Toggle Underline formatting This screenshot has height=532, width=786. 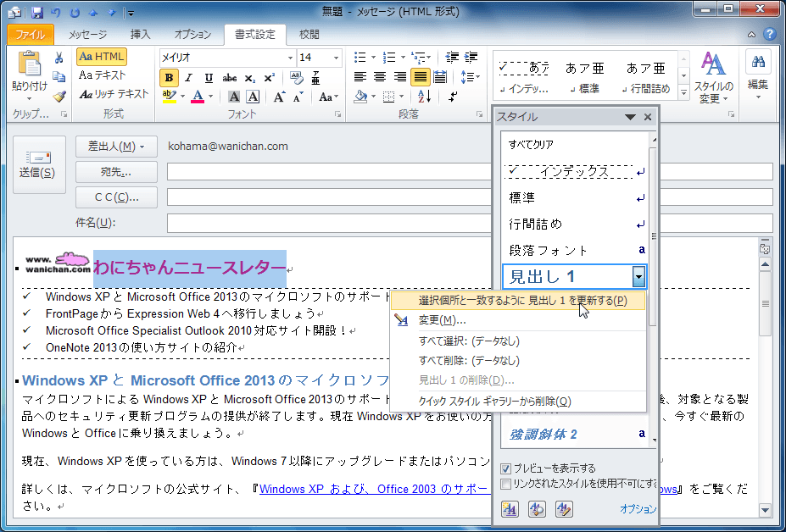point(209,78)
